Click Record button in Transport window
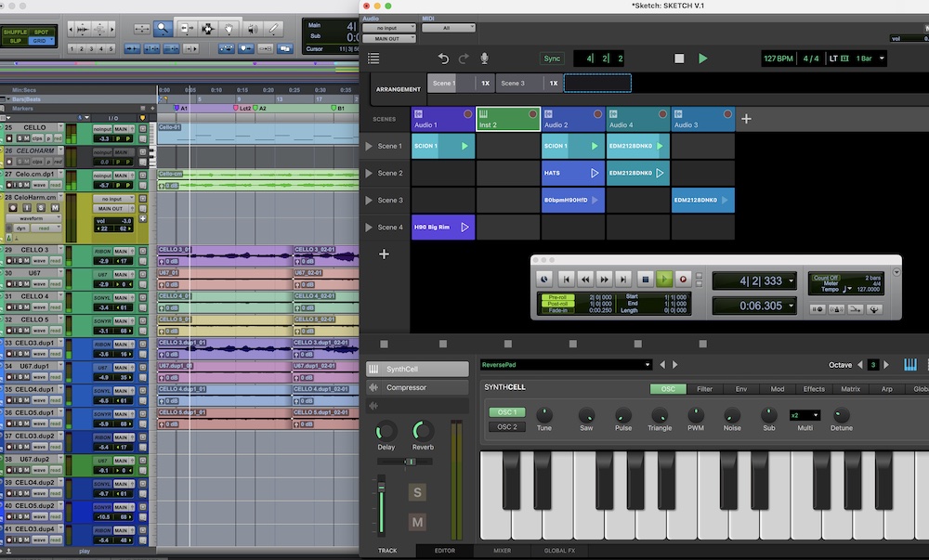 (x=683, y=280)
